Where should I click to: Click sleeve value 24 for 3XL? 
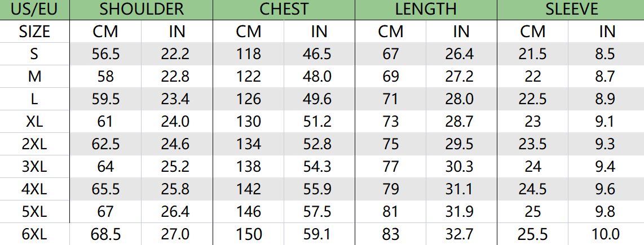(x=533, y=166)
